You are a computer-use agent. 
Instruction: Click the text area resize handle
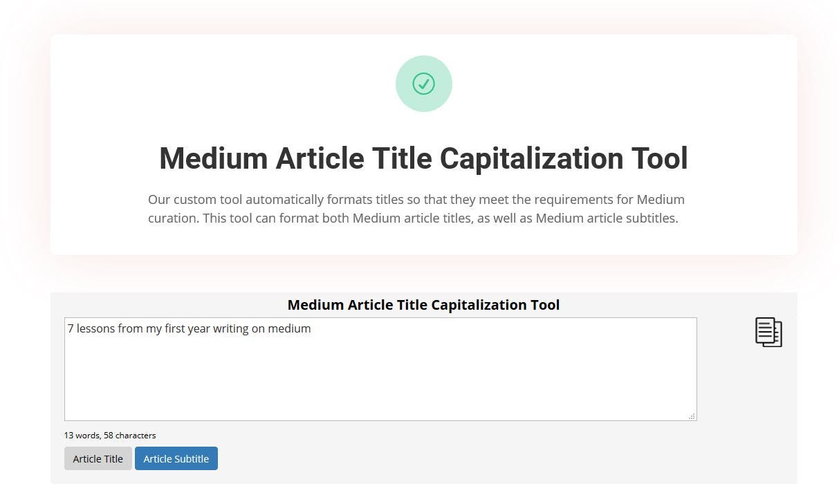tap(692, 416)
